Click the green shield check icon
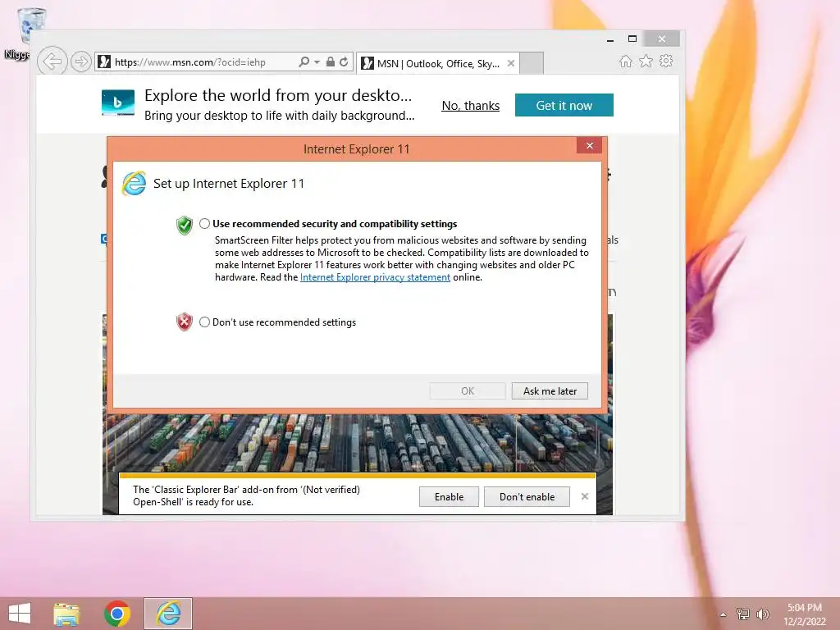Image resolution: width=840 pixels, height=630 pixels. 185,226
